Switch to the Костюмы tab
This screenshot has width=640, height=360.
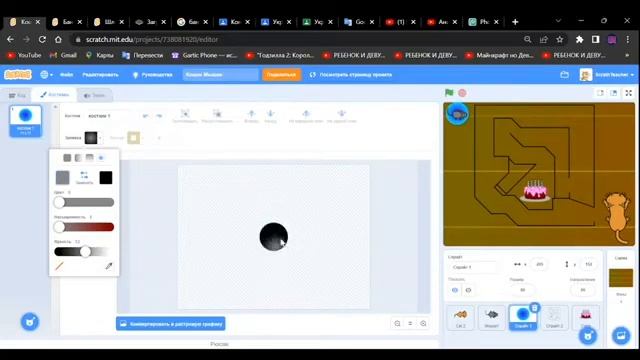point(54,95)
